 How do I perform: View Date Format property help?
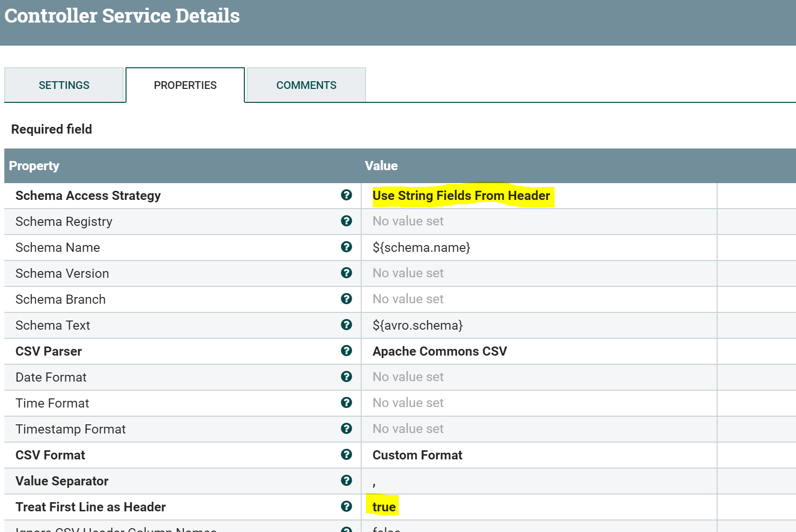[347, 377]
